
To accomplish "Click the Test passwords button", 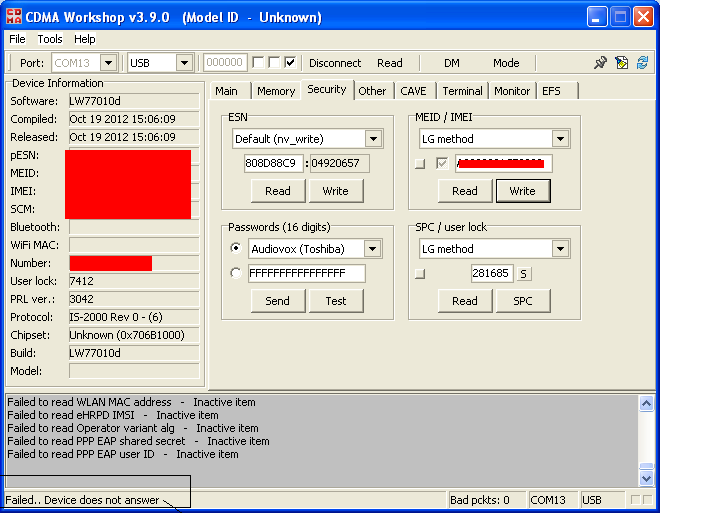I will [x=336, y=301].
